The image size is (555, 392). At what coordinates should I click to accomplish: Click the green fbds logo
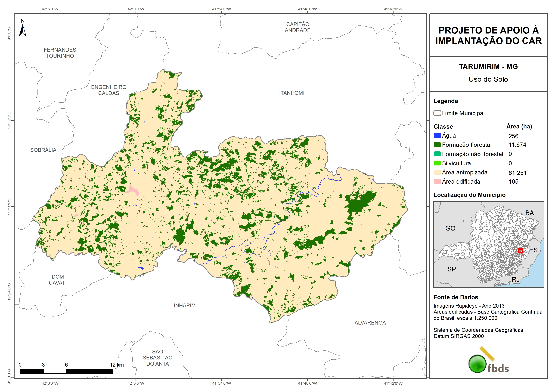pyautogui.click(x=477, y=364)
